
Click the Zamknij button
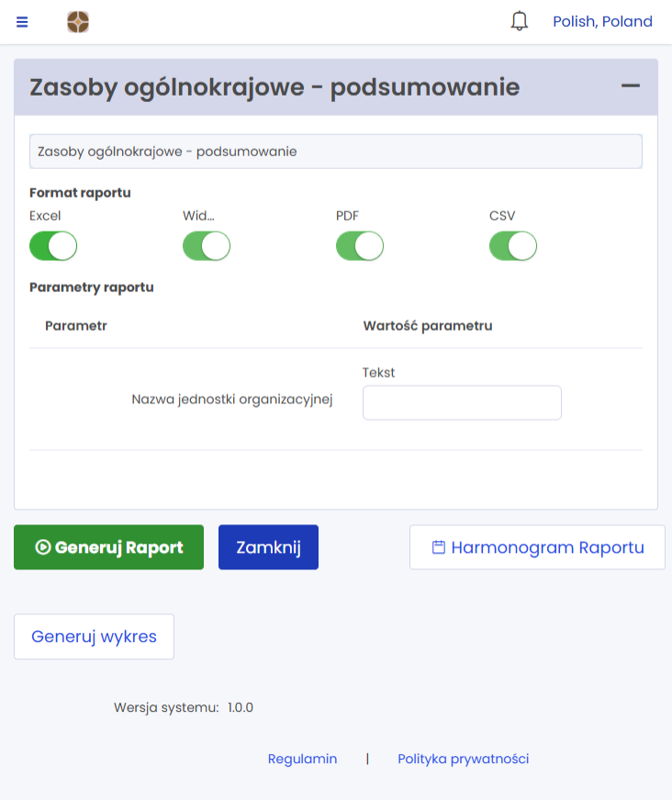[x=268, y=547]
